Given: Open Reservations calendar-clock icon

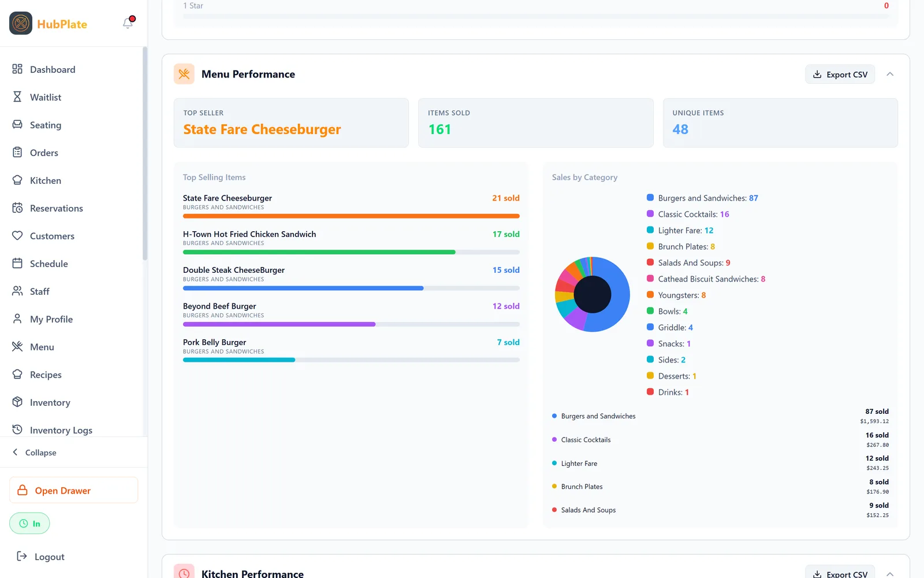Looking at the screenshot, I should pos(17,208).
